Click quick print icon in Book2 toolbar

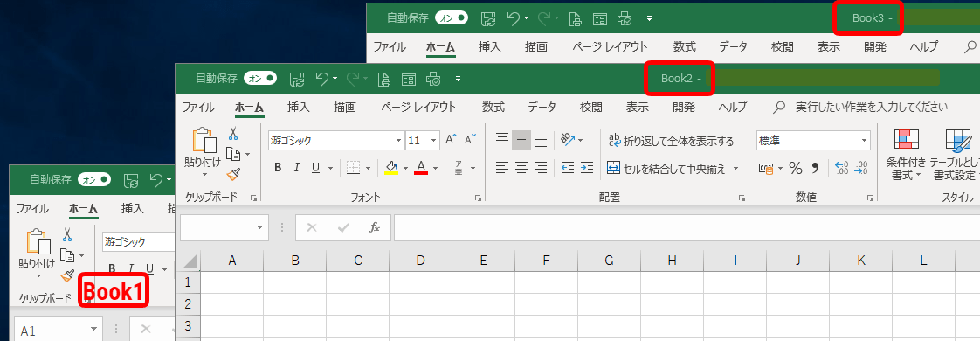[x=433, y=79]
